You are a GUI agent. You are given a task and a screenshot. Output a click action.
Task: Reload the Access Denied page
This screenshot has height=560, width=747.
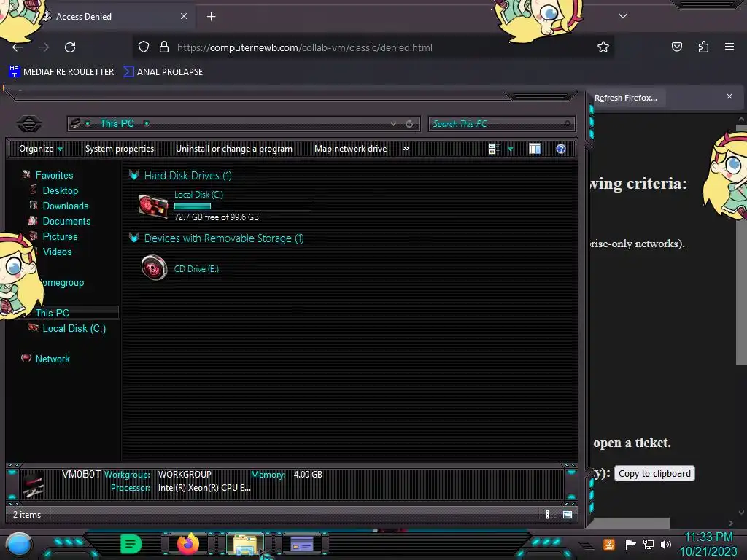click(x=70, y=47)
